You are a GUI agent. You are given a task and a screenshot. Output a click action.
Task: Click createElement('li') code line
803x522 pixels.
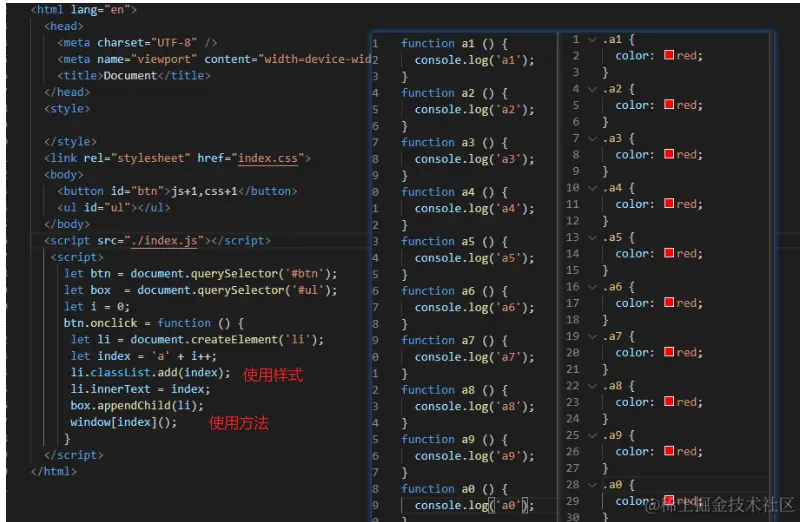coord(197,340)
